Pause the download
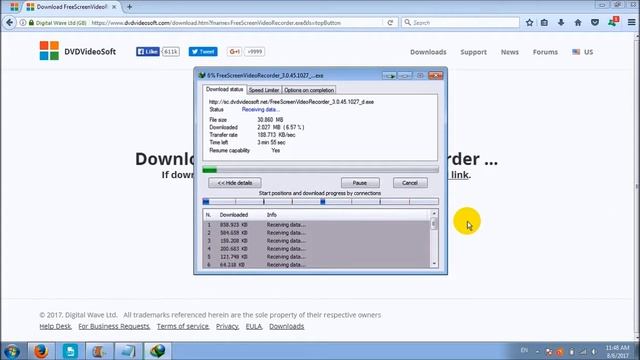640x360 pixels. [360, 183]
